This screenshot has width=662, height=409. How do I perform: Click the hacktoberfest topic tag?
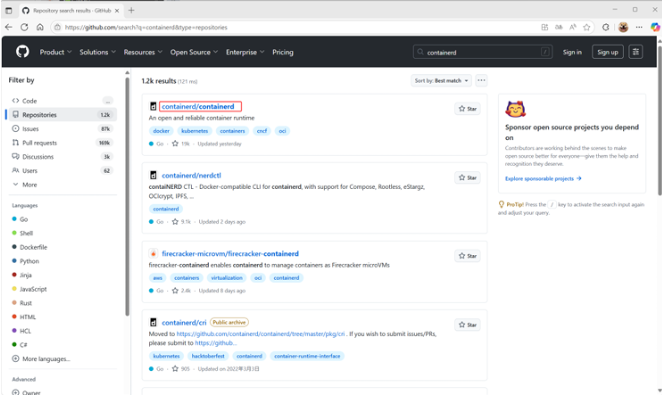[x=208, y=356]
